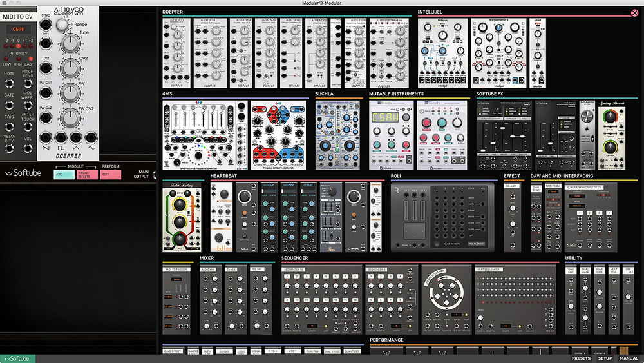644x363 pixels.
Task: Open the OMNI channel selector on MIDI to CV
Action: (19, 30)
